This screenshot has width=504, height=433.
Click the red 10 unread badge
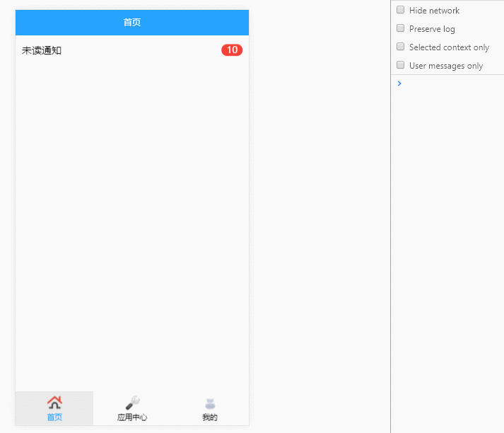[x=232, y=50]
